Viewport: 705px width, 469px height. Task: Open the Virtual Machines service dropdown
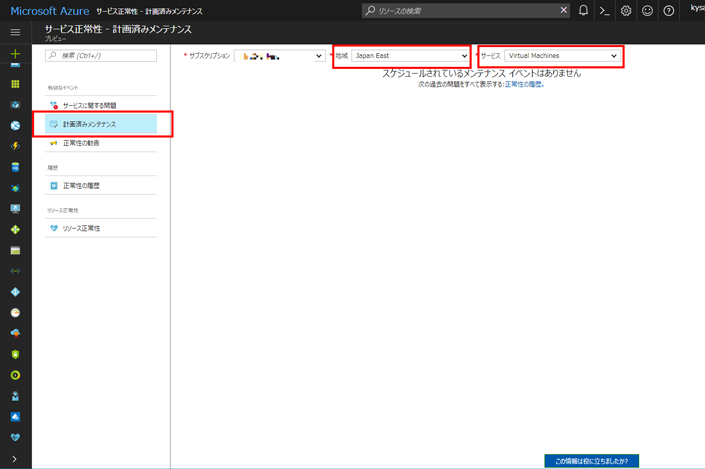tap(562, 56)
